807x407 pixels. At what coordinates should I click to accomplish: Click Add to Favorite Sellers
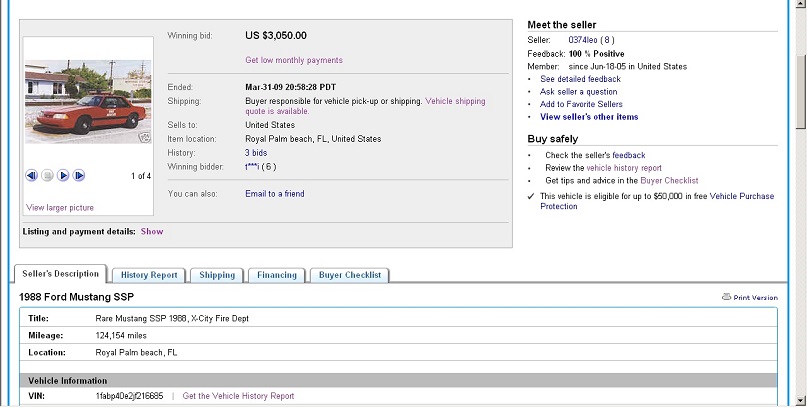click(581, 104)
